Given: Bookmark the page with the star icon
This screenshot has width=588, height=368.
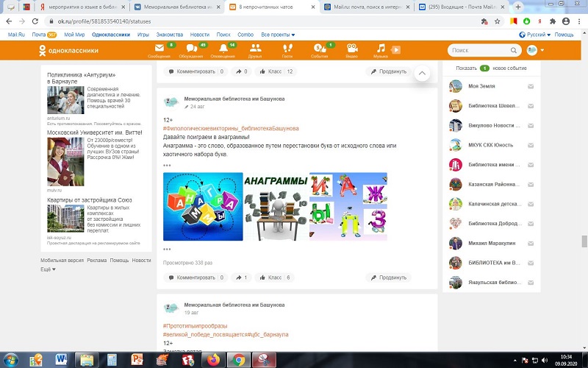Looking at the screenshot, I should [498, 21].
